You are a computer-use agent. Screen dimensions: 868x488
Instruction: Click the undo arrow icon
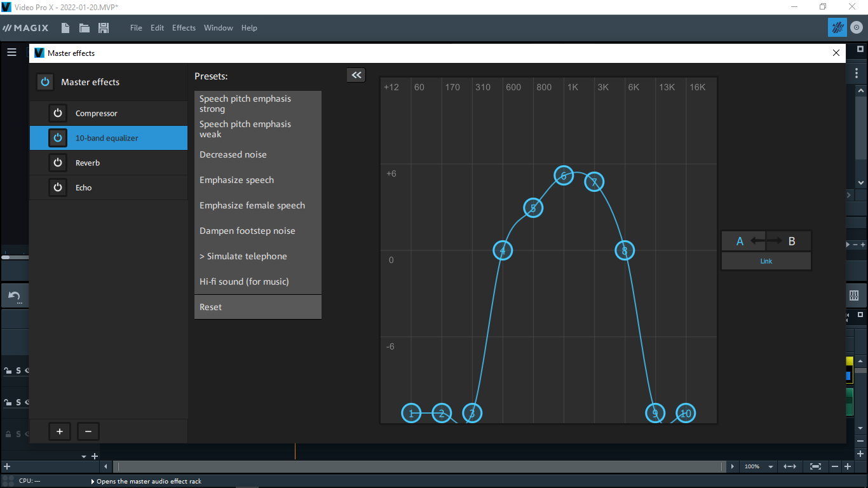click(x=14, y=296)
